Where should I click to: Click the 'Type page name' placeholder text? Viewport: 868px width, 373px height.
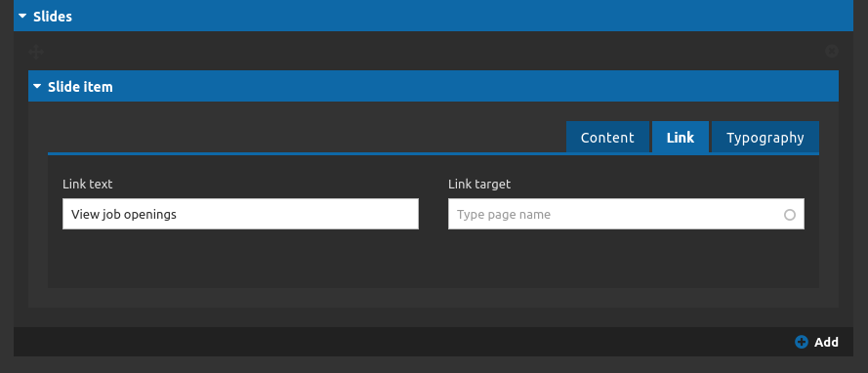(504, 214)
